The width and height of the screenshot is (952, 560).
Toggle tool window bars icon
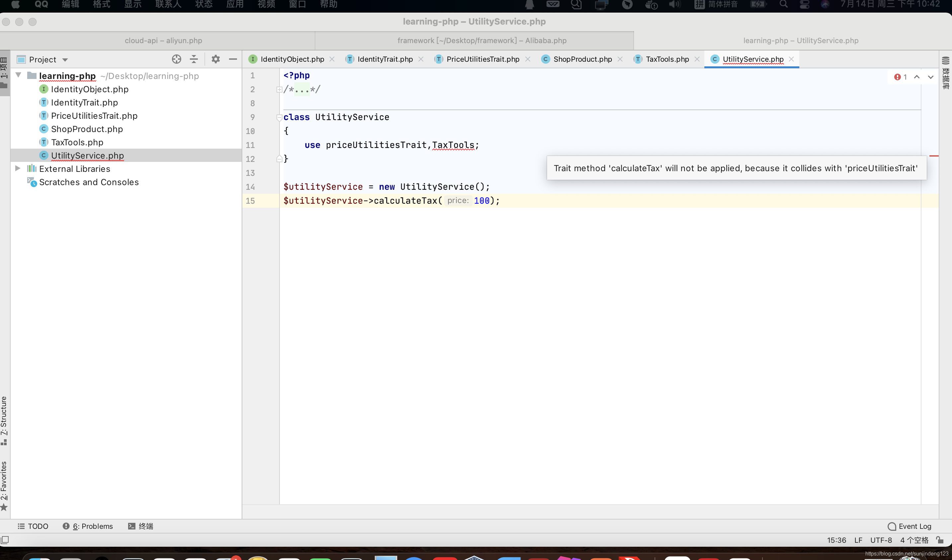pyautogui.click(x=5, y=540)
